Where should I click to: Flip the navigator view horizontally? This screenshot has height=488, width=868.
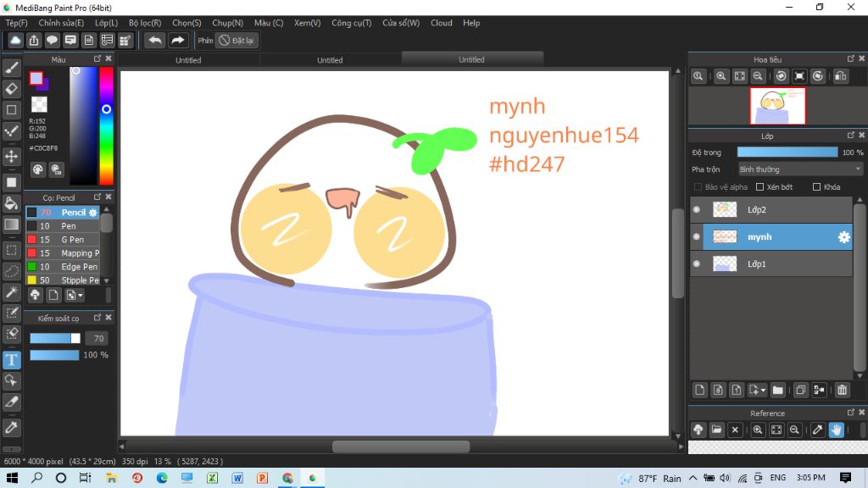tap(840, 76)
